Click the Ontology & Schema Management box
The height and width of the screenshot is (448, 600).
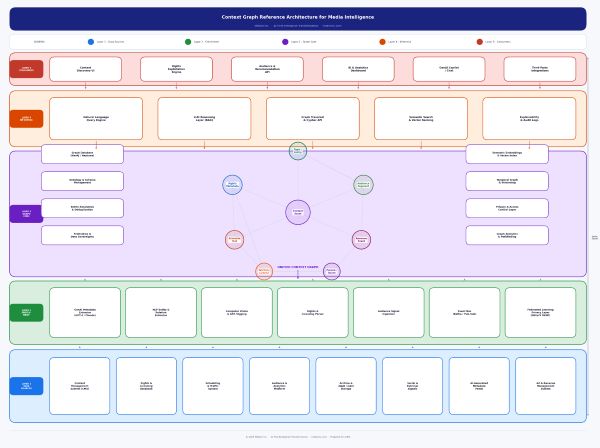coord(82,181)
